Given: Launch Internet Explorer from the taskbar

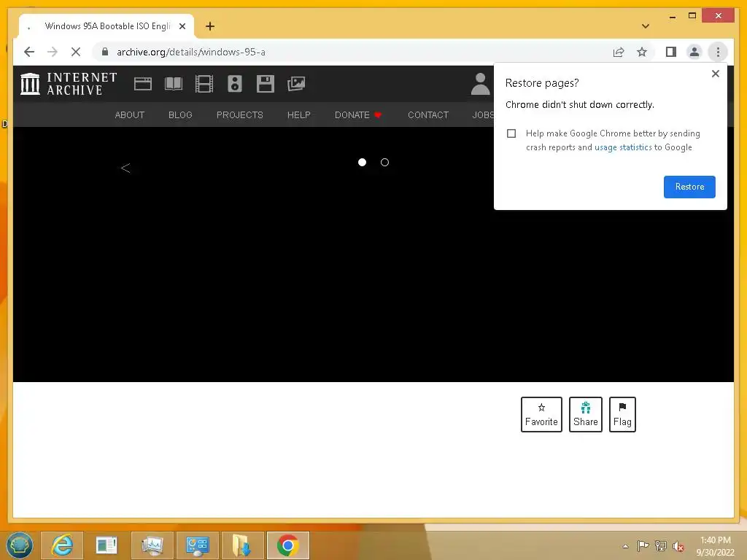Looking at the screenshot, I should tap(63, 545).
